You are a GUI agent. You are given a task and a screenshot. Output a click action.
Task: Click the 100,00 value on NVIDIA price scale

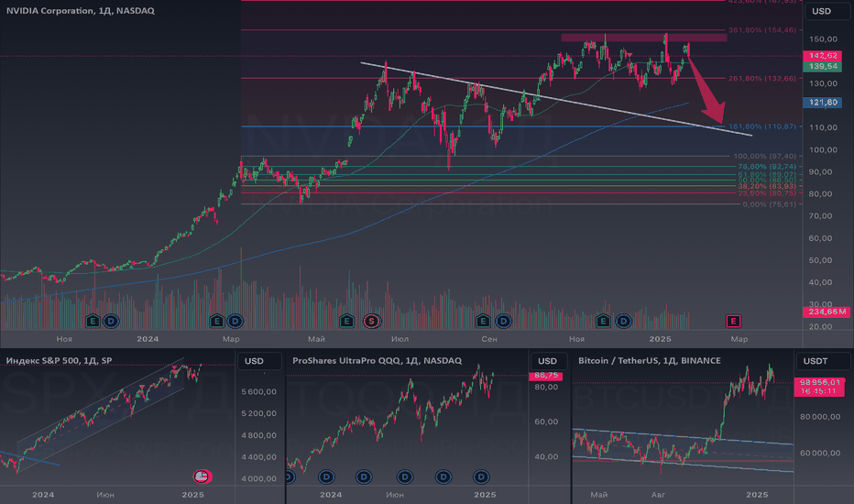click(x=823, y=150)
